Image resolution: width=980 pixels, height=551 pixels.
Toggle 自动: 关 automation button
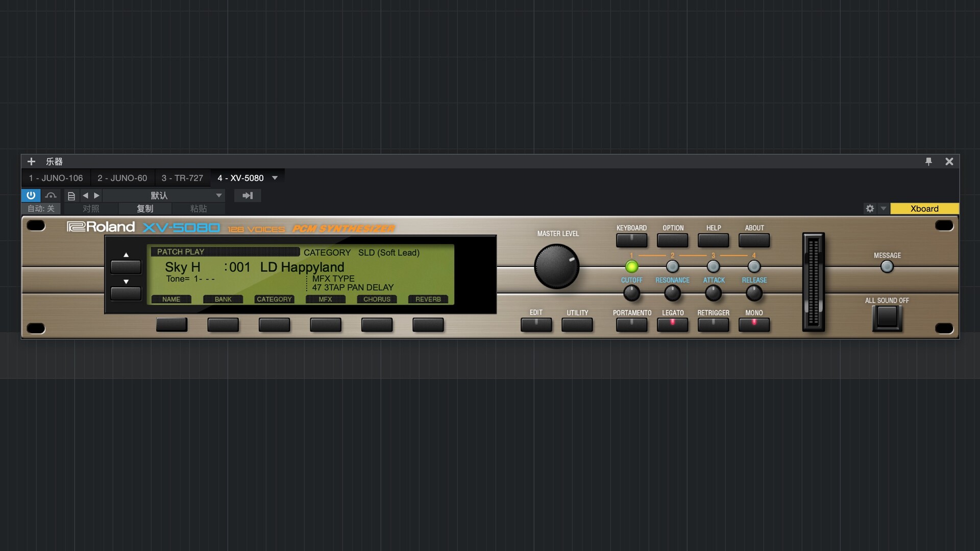(x=41, y=209)
